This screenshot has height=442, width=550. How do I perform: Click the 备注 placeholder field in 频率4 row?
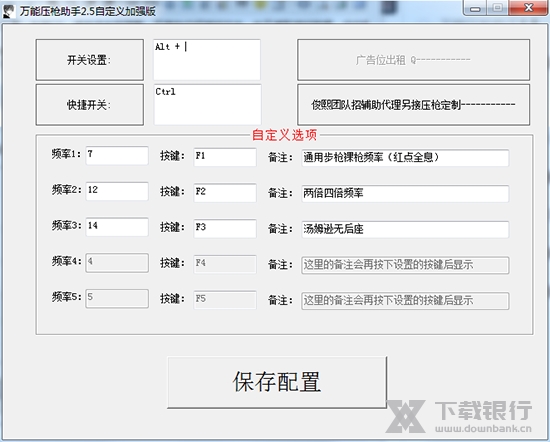pos(405,265)
